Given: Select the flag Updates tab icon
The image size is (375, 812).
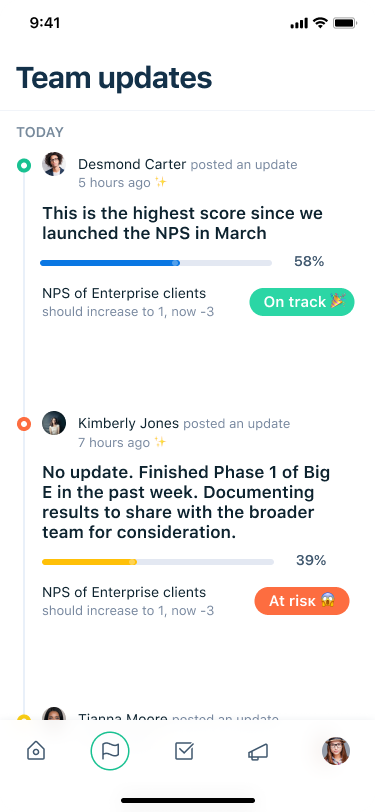Looking at the screenshot, I should point(110,750).
